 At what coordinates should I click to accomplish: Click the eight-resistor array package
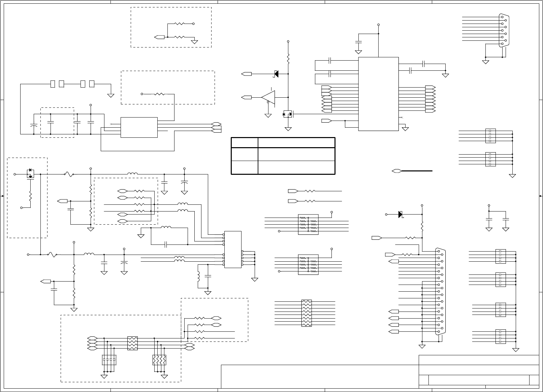coord(307,313)
